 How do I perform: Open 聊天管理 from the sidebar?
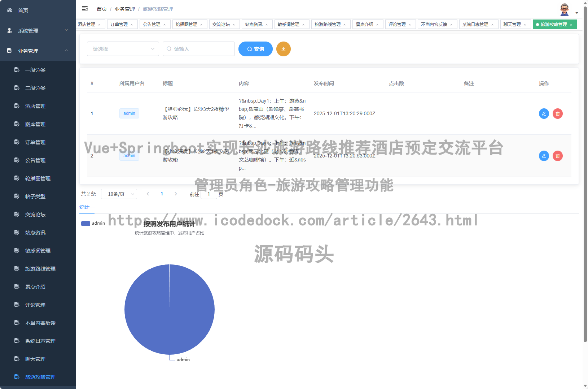point(35,359)
